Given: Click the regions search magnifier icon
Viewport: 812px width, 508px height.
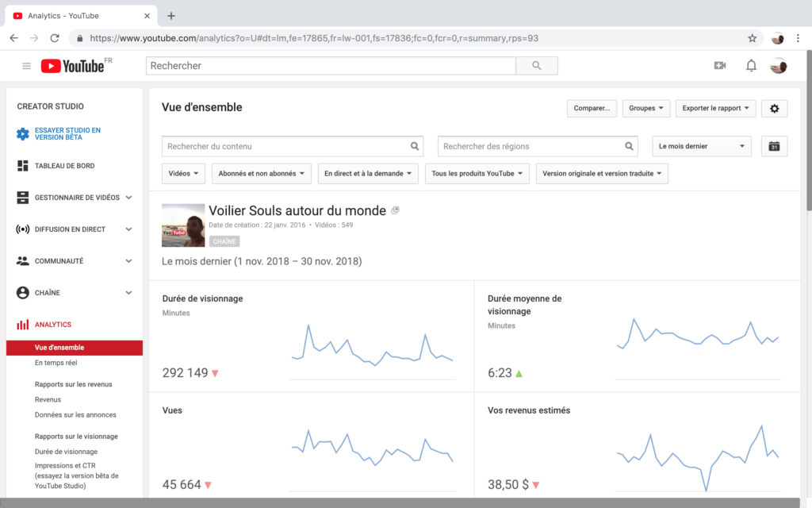Looking at the screenshot, I should pos(629,146).
